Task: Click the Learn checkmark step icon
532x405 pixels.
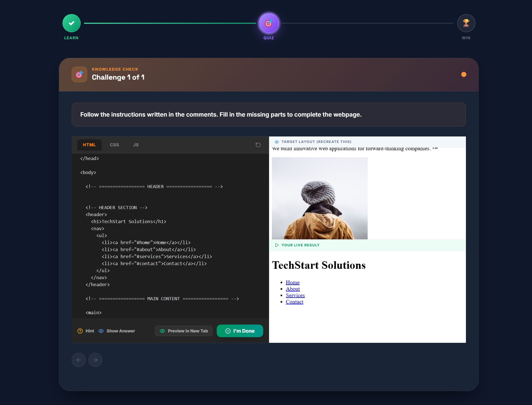Action: [x=71, y=23]
